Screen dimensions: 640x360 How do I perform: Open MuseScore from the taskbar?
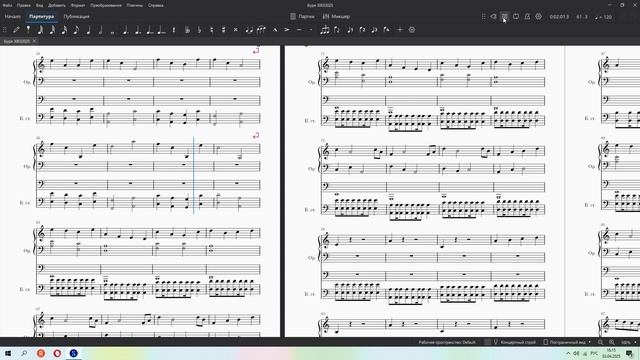point(73,353)
